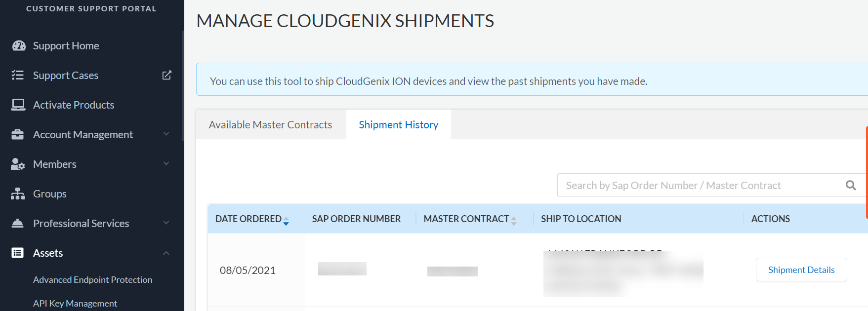Collapse the Assets menu chevron
This screenshot has height=311, width=868.
(x=166, y=253)
